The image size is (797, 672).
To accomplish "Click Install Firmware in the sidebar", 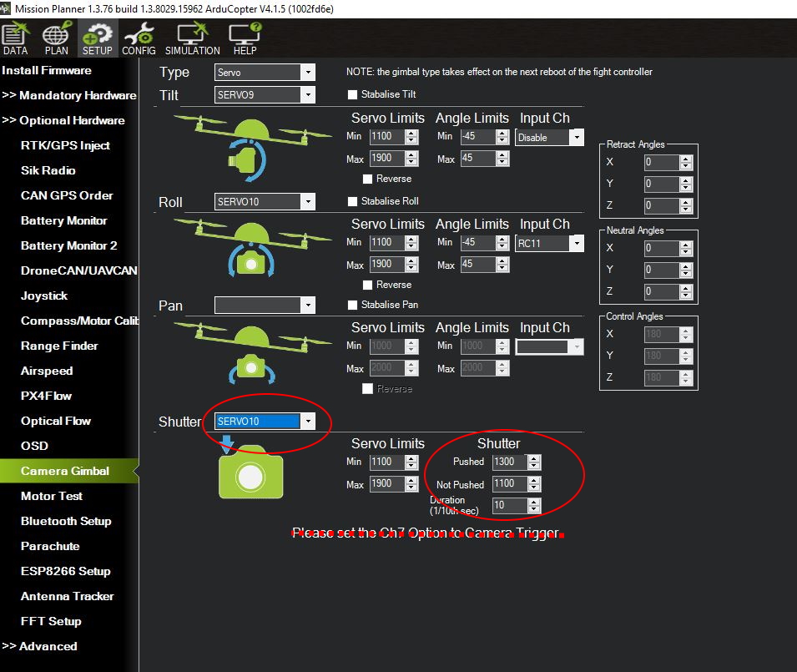I will coord(47,70).
